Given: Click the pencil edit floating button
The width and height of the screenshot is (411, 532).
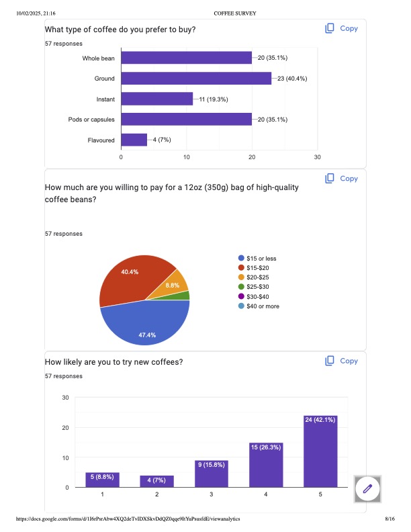Looking at the screenshot, I should coord(367,489).
